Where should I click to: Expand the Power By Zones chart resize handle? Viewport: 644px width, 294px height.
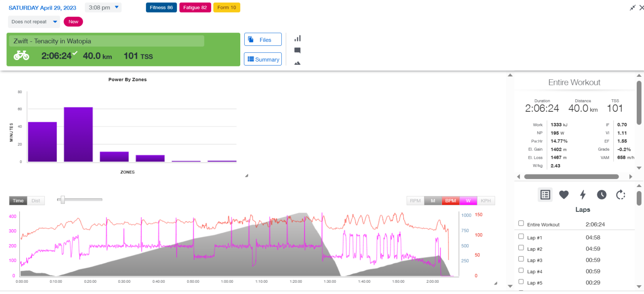pos(247,175)
